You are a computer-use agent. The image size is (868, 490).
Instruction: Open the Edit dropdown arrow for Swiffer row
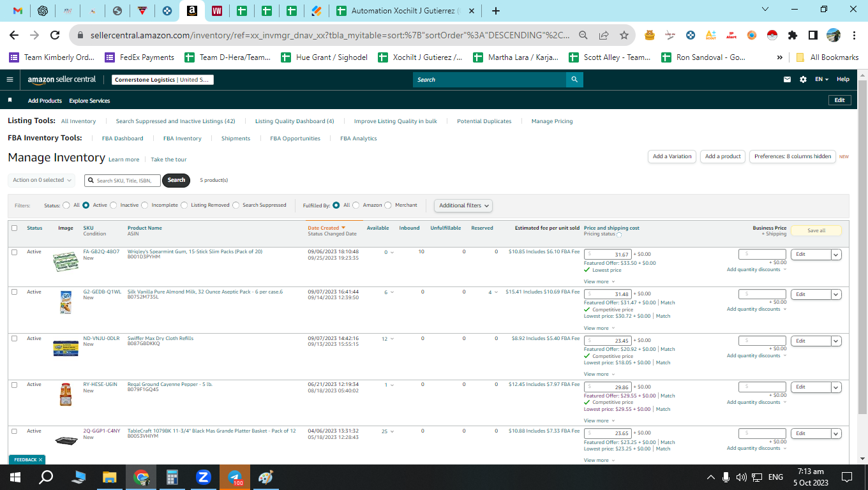836,341
